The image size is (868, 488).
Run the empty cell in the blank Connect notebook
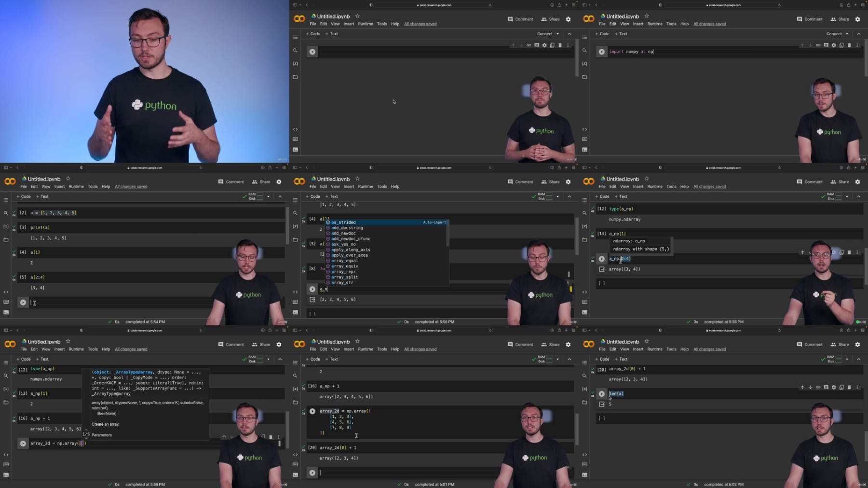tap(312, 52)
